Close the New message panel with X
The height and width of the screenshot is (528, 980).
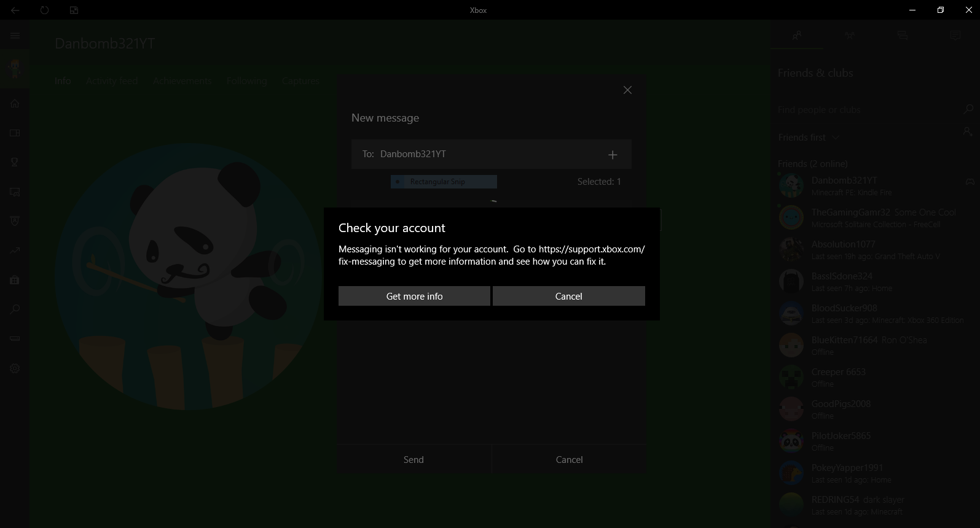627,90
